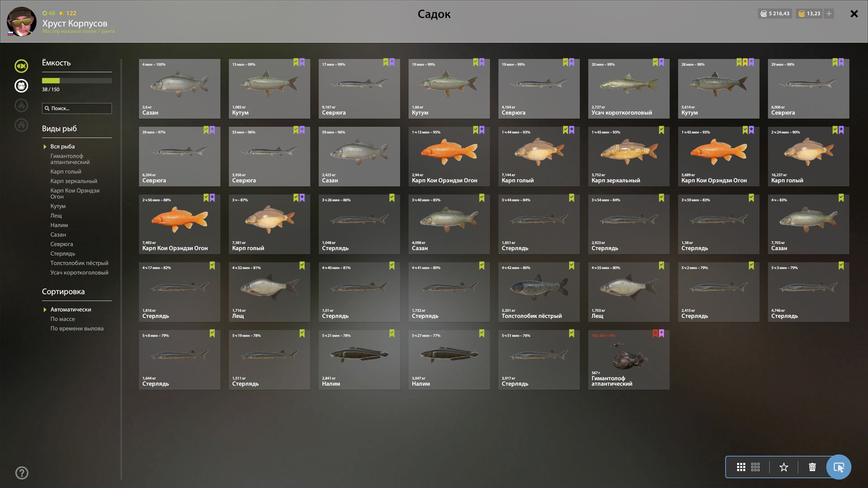Select the fish basket sidebar icon

coord(21,86)
